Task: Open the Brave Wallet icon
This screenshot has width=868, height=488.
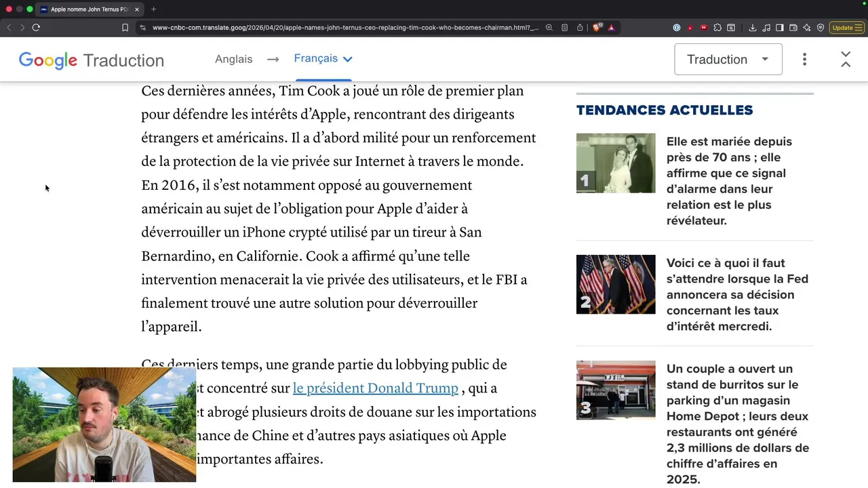Action: [x=793, y=28]
